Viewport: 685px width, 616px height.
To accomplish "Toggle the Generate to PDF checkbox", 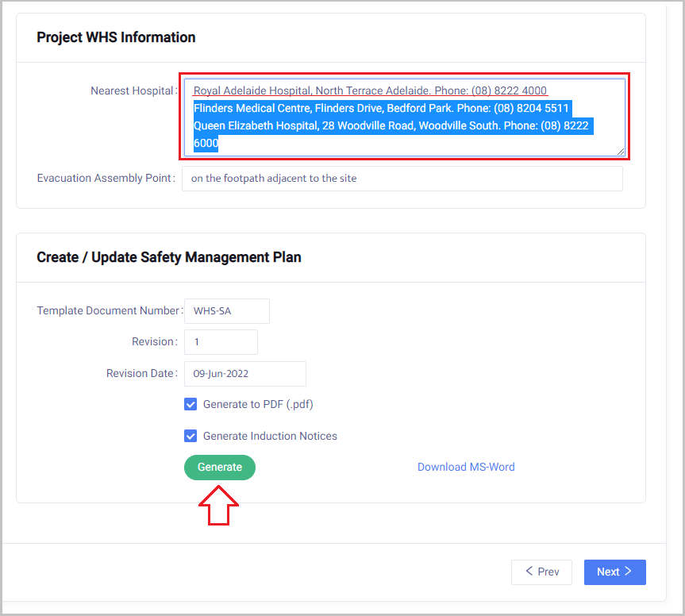I will 190,404.
